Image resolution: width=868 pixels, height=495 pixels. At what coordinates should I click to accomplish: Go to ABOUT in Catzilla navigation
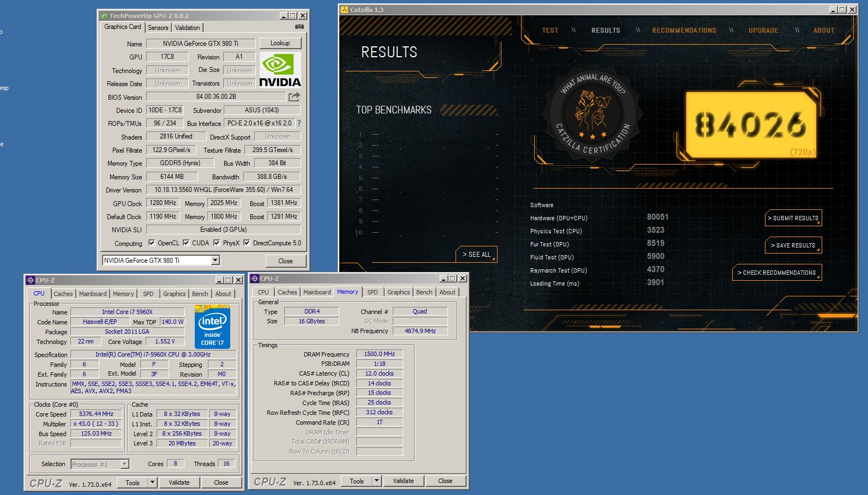(x=824, y=31)
